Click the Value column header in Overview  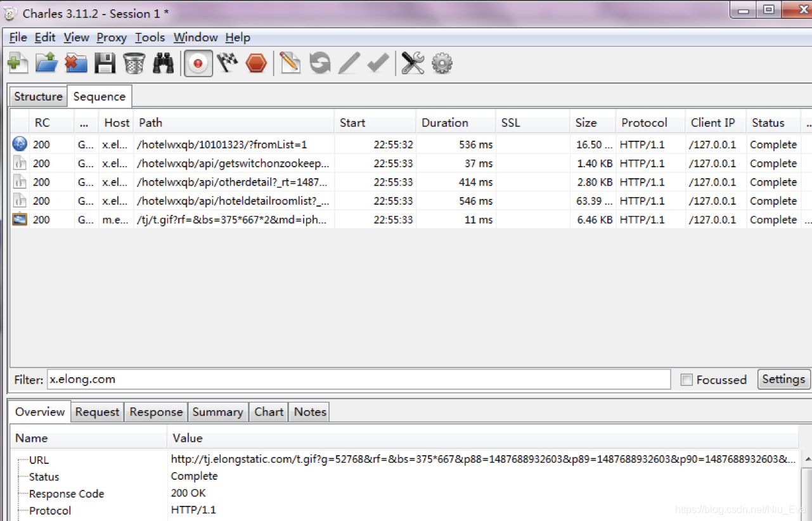pos(483,438)
